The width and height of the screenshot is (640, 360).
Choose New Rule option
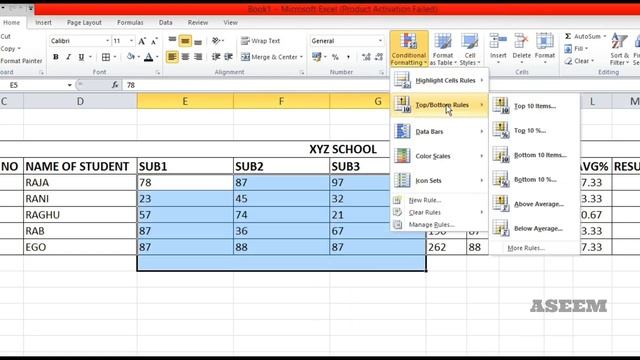439,200
